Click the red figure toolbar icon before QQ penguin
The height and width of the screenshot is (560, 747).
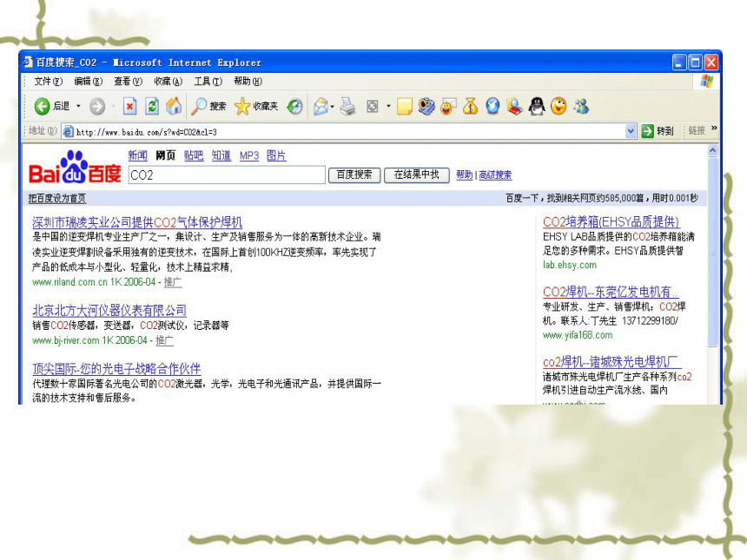coord(514,106)
